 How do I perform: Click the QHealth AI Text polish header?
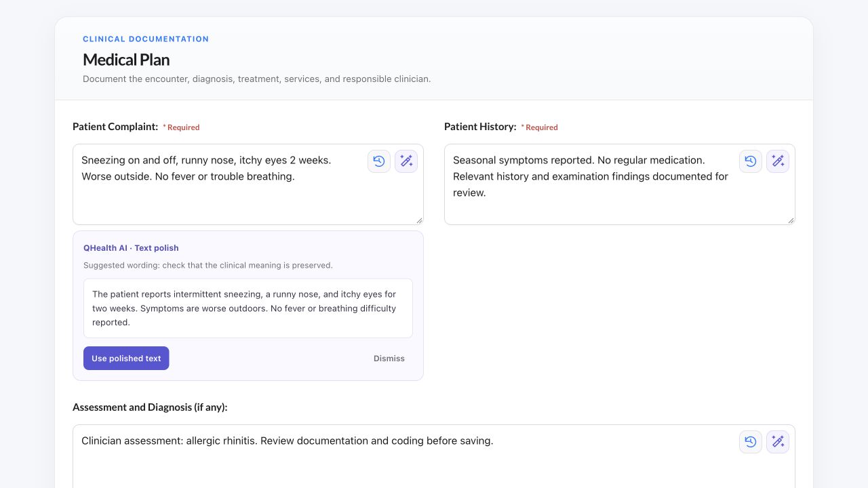click(x=131, y=248)
